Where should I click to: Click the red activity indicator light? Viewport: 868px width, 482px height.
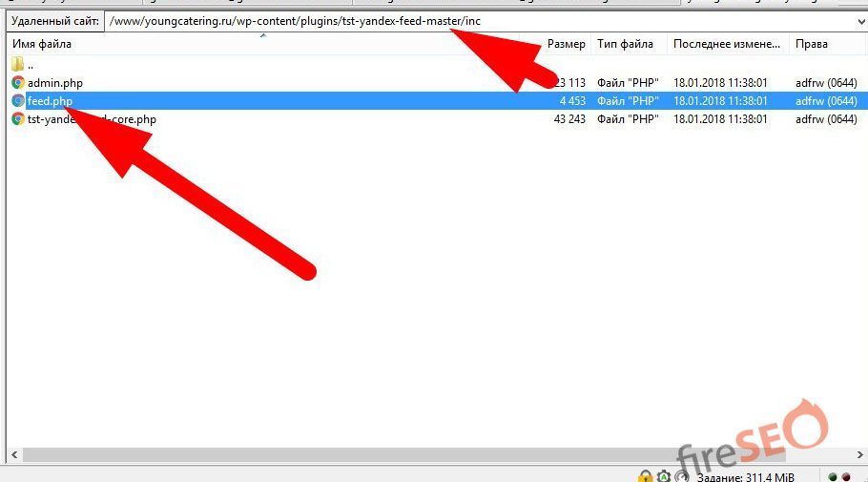pyautogui.click(x=845, y=476)
